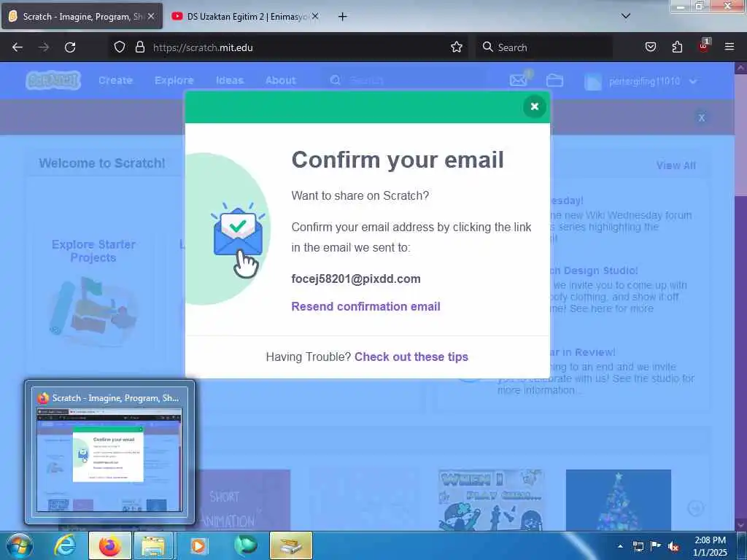This screenshot has width=747, height=560.
Task: Open the Extensions puzzle icon
Action: pos(677,47)
